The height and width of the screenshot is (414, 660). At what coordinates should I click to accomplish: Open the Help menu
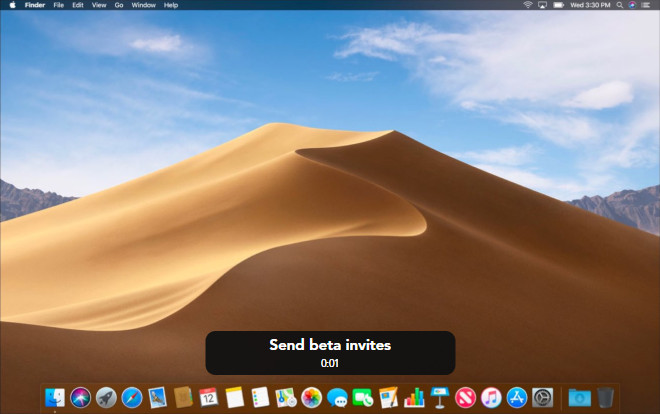[x=171, y=5]
